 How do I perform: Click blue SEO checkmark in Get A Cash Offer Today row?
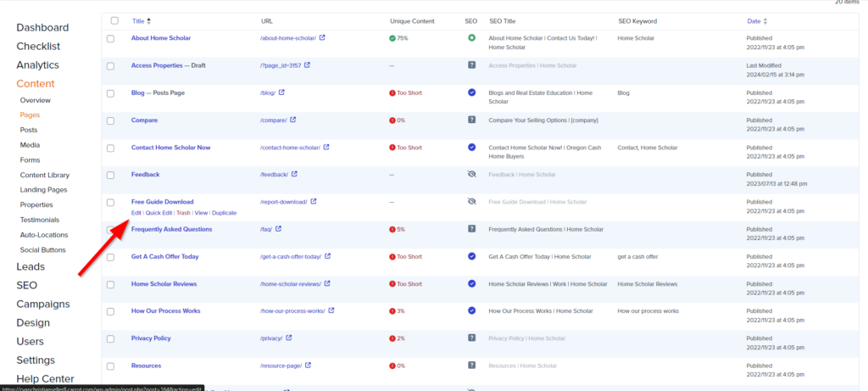(x=471, y=256)
